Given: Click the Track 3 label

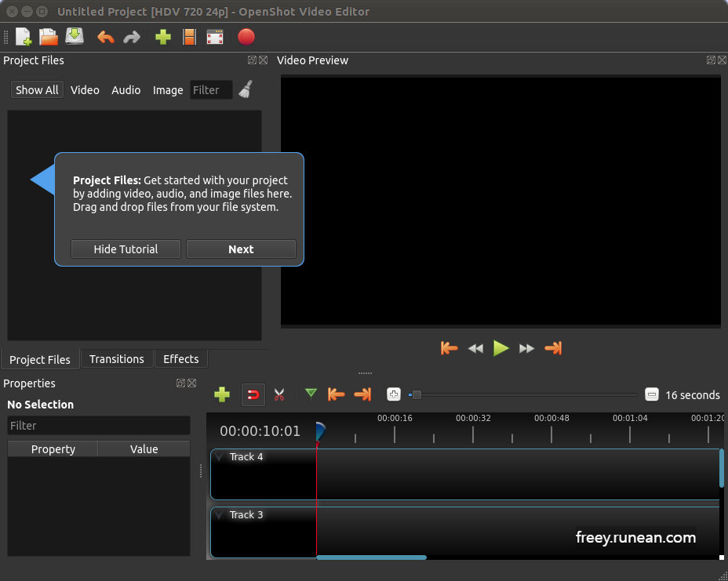Looking at the screenshot, I should 246,514.
